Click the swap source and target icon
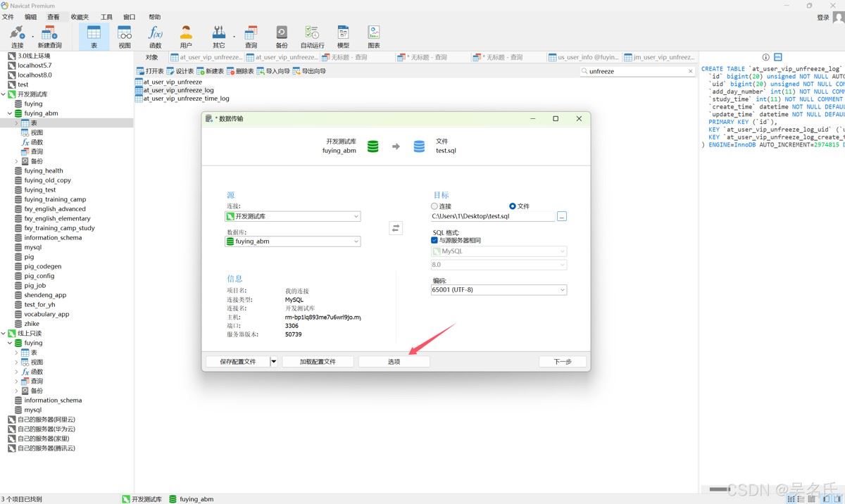845x504 pixels. coord(396,228)
